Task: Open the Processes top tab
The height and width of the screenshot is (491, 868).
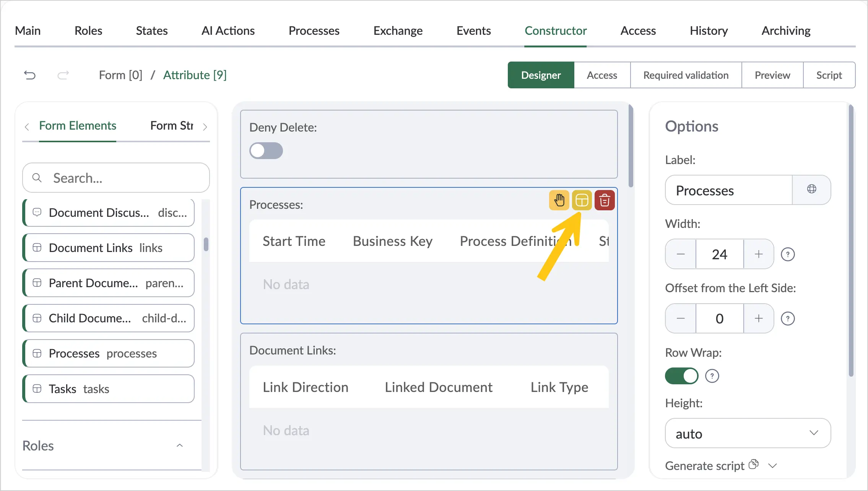Action: tap(314, 31)
